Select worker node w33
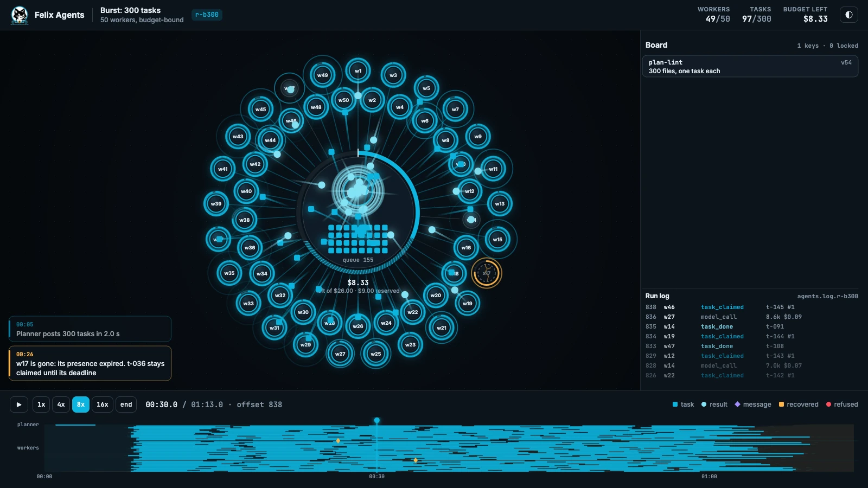 click(248, 304)
